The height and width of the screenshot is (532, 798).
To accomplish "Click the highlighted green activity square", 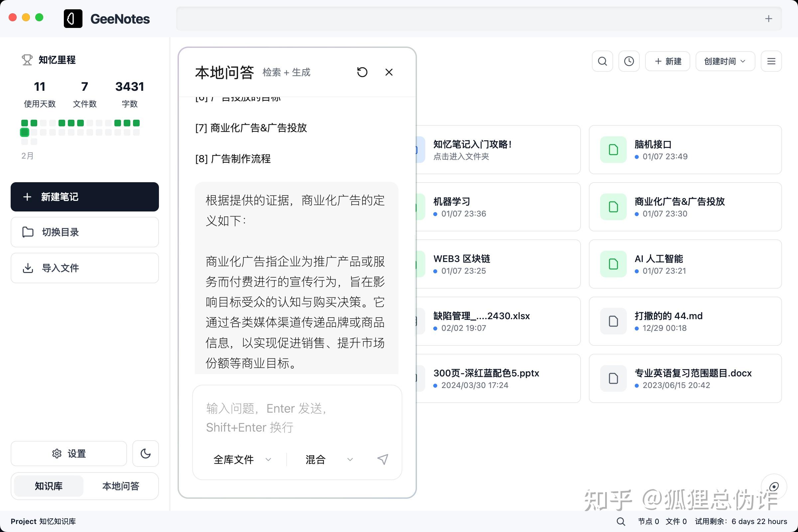I will pos(25,132).
